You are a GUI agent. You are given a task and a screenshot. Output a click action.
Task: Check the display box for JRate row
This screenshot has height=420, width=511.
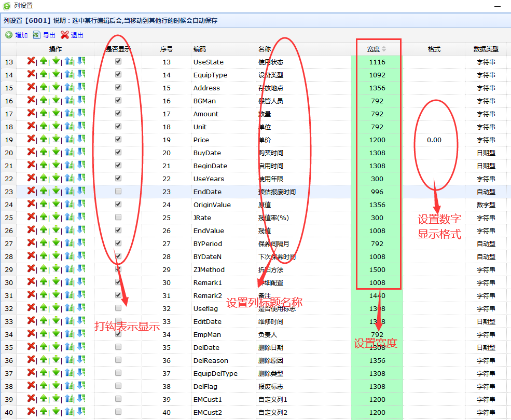click(x=118, y=217)
